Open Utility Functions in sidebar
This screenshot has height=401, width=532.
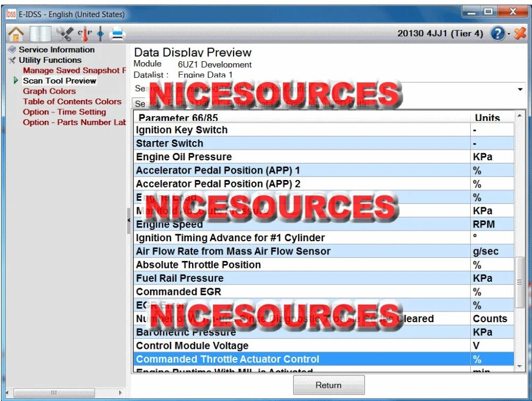(x=50, y=60)
